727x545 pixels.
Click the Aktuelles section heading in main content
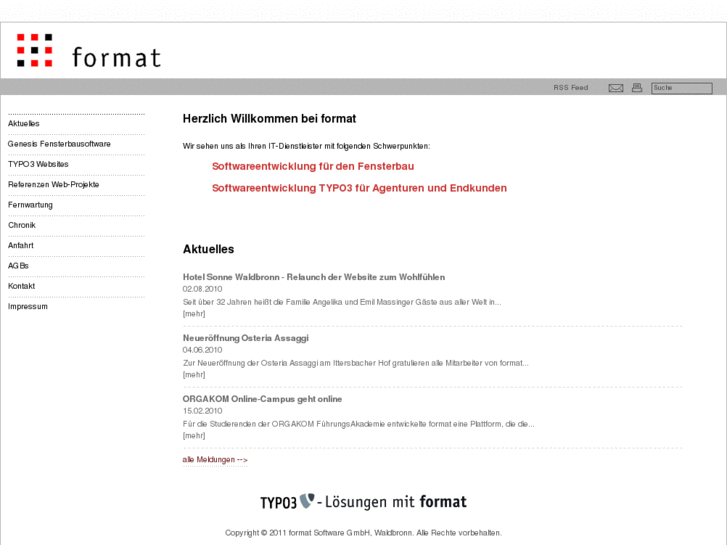[208, 249]
